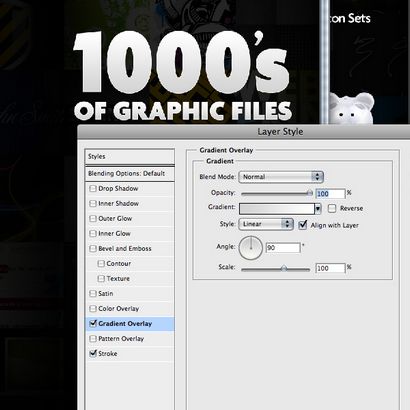Enable the Reverse checkbox
410x410 pixels.
point(332,208)
